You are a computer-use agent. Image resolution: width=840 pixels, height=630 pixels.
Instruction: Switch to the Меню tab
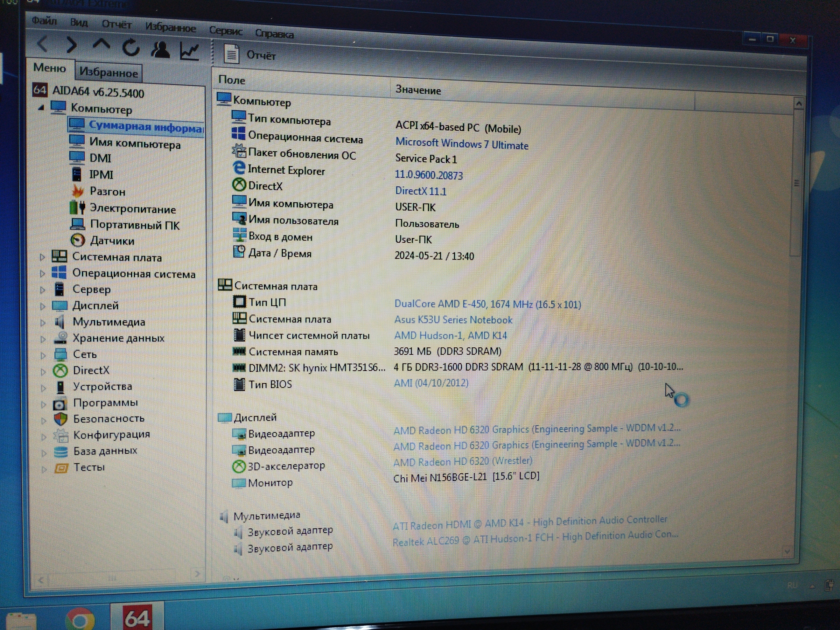click(49, 68)
